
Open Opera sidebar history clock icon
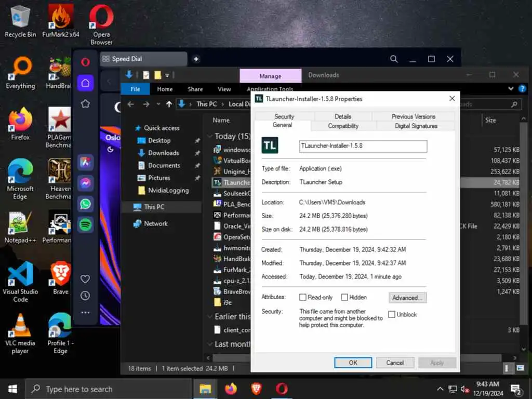point(85,296)
